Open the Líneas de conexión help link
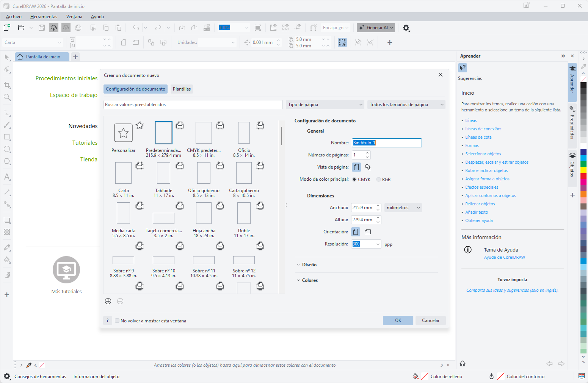The image size is (588, 383). (483, 129)
